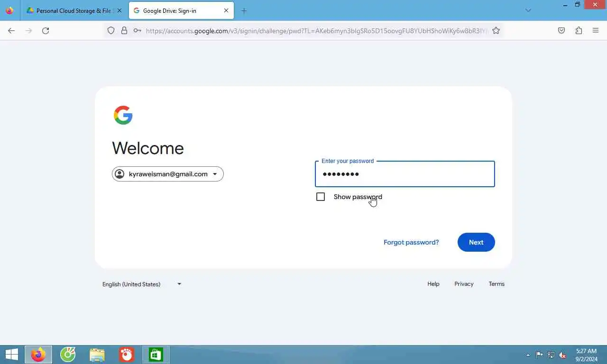Open a new tab with plus icon
The height and width of the screenshot is (364, 607).
244,10
